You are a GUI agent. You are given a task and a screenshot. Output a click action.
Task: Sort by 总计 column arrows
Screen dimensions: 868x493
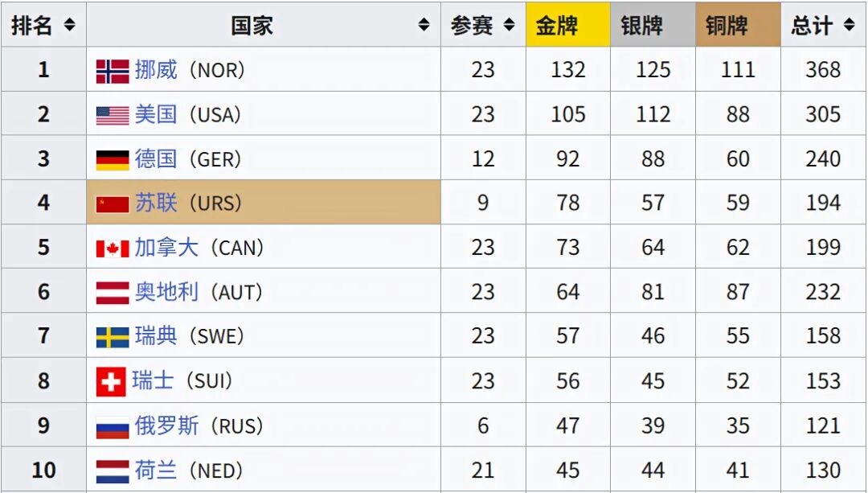(850, 25)
